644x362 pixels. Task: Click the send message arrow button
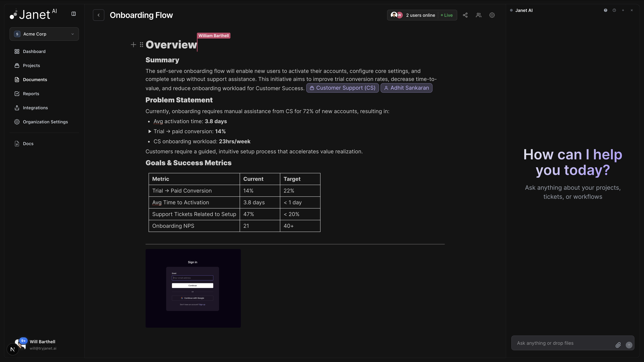click(629, 345)
